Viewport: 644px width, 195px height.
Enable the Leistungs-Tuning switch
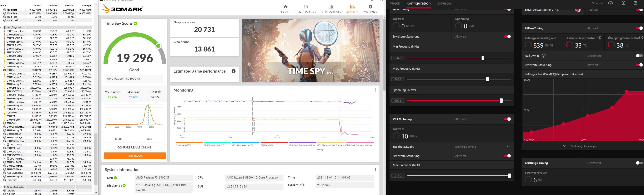tap(639, 163)
